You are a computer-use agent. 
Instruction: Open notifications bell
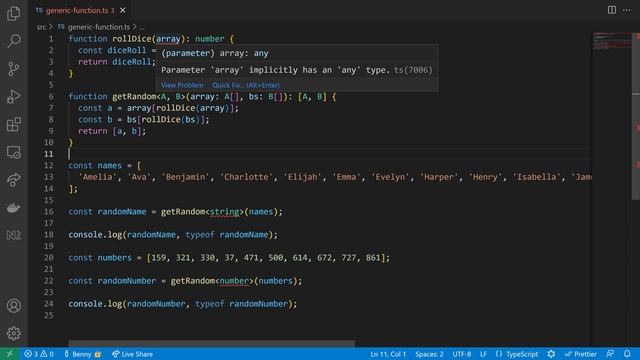[627, 354]
